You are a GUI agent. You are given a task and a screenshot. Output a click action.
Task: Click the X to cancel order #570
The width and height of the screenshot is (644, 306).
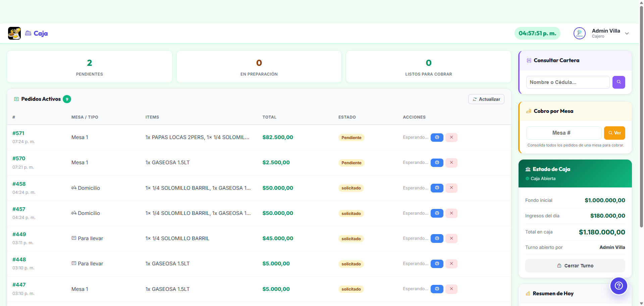click(451, 163)
